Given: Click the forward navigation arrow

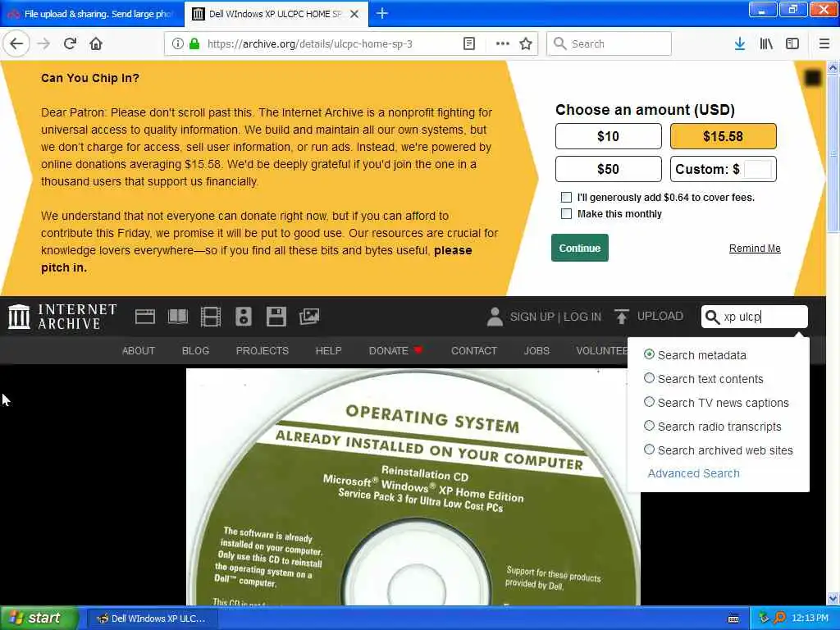Looking at the screenshot, I should pyautogui.click(x=43, y=43).
